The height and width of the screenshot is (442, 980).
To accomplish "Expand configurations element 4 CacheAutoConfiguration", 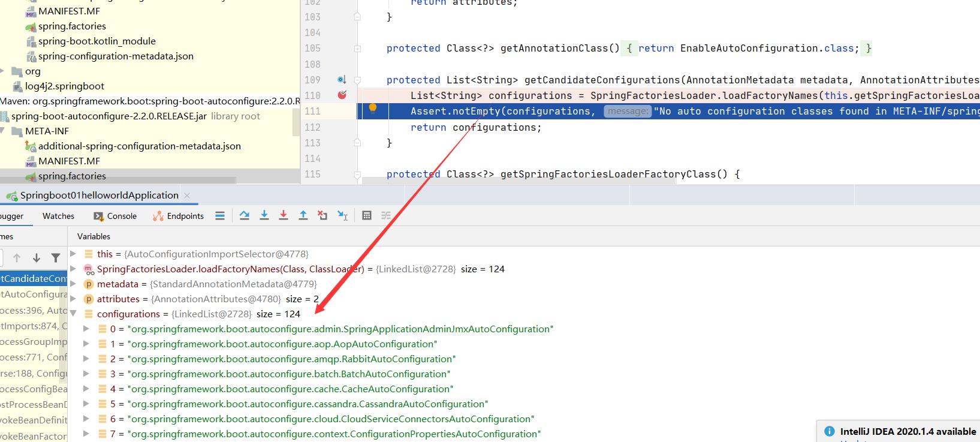I will [86, 389].
